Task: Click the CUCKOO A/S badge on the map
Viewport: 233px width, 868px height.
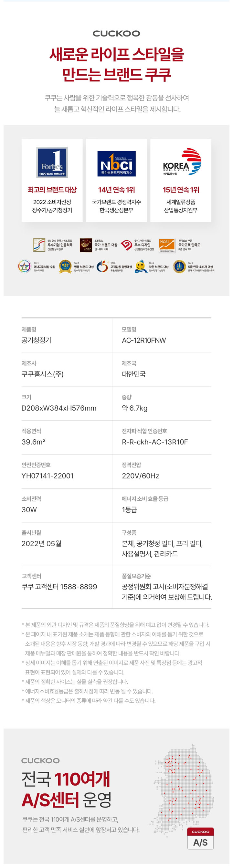Action: (200, 838)
